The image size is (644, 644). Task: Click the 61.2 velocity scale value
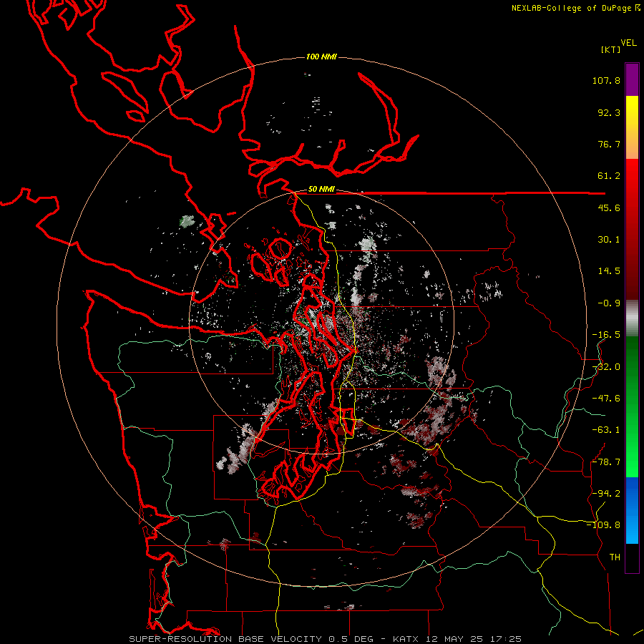click(609, 176)
